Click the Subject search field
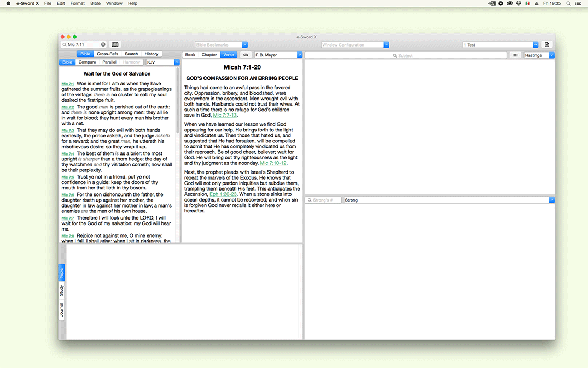588x368 pixels. pos(406,55)
